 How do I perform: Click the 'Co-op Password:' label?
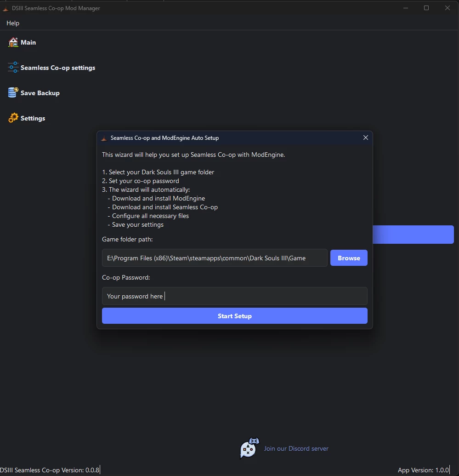point(126,277)
